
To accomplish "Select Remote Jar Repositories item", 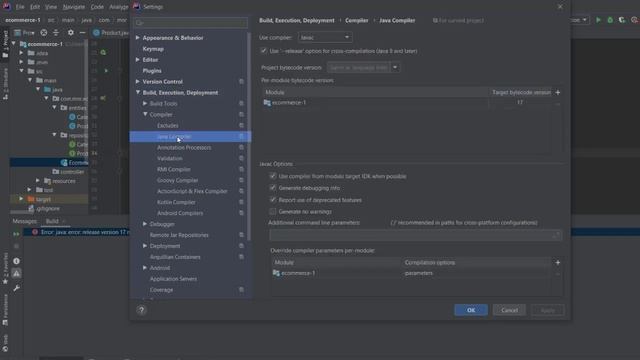I will [179, 235].
